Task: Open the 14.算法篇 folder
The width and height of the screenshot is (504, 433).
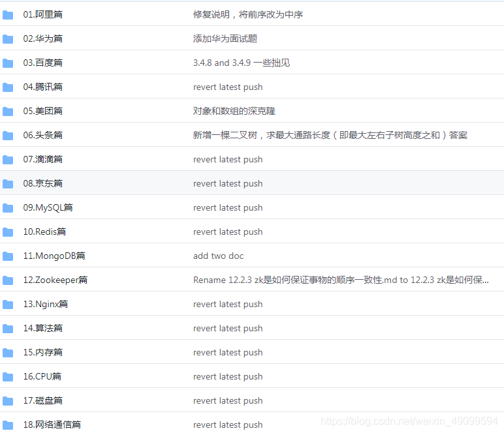Action: pos(42,328)
